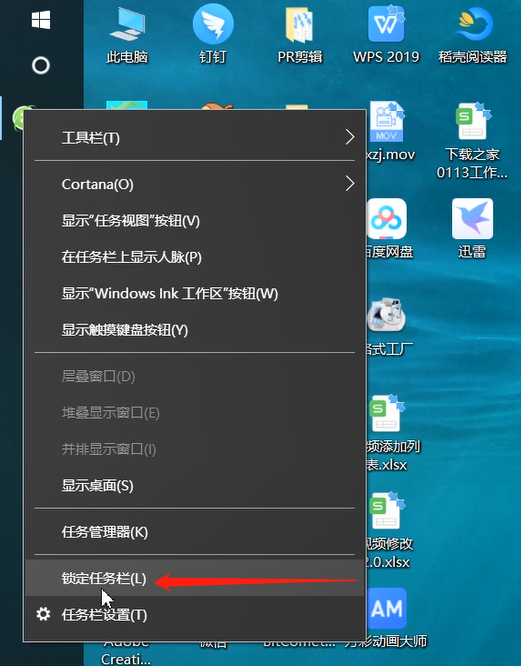Select the 迅雷 desktop icon

472,228
